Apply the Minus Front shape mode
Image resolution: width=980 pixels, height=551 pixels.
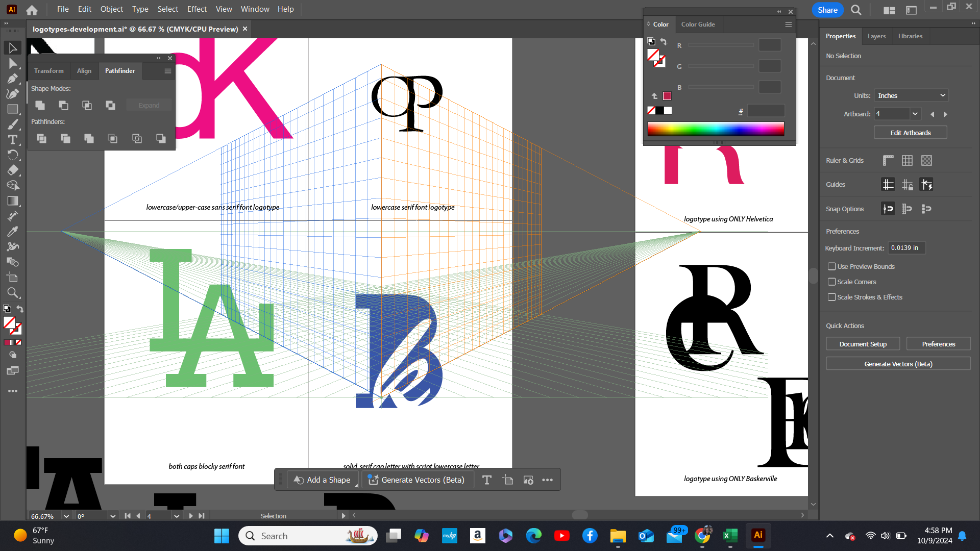[63, 105]
